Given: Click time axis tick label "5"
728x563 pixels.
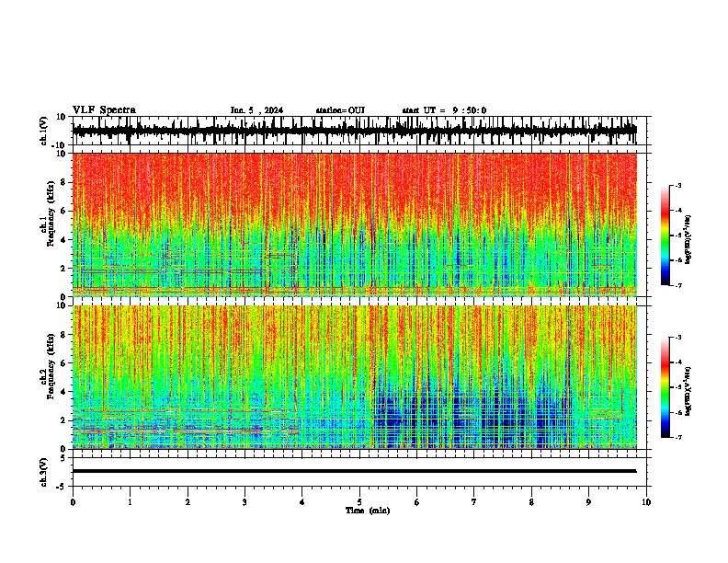Looking at the screenshot, I should click(x=359, y=502).
